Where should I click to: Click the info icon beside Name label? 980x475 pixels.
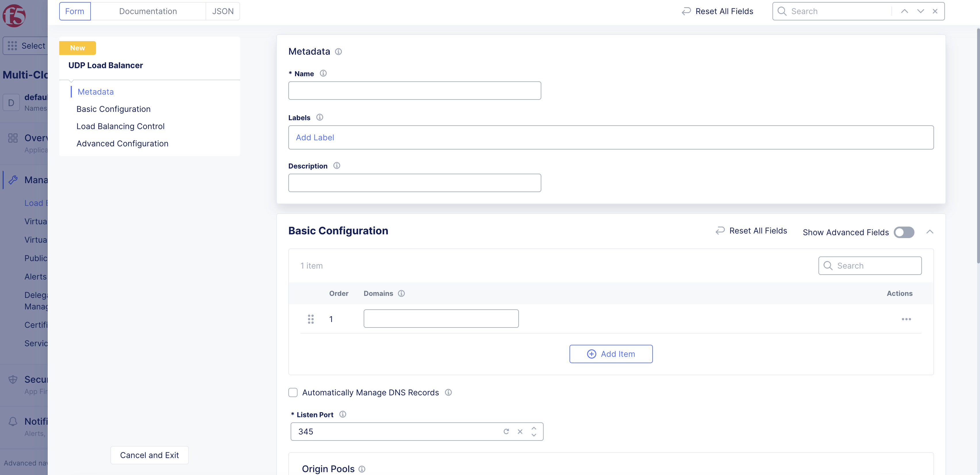point(323,73)
